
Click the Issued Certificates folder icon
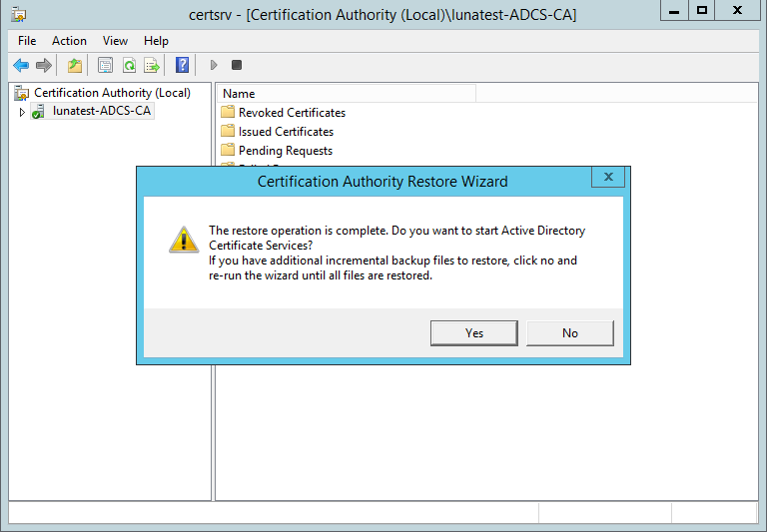[228, 131]
